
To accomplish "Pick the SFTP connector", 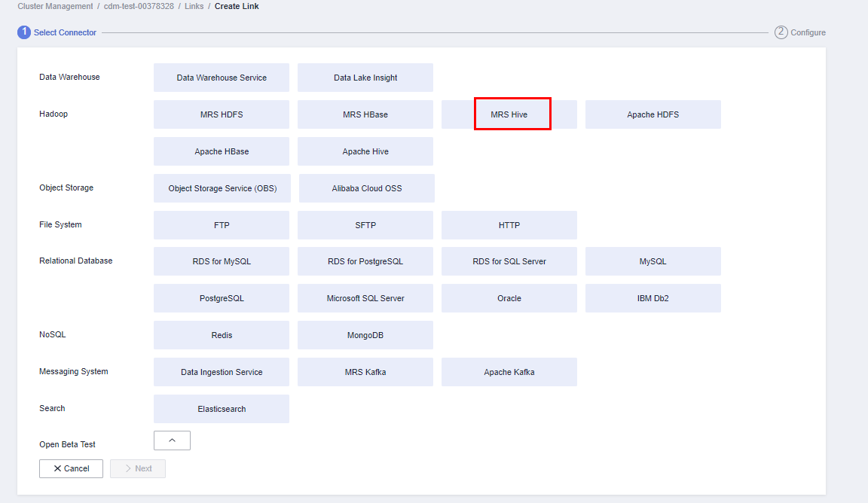I will 365,225.
